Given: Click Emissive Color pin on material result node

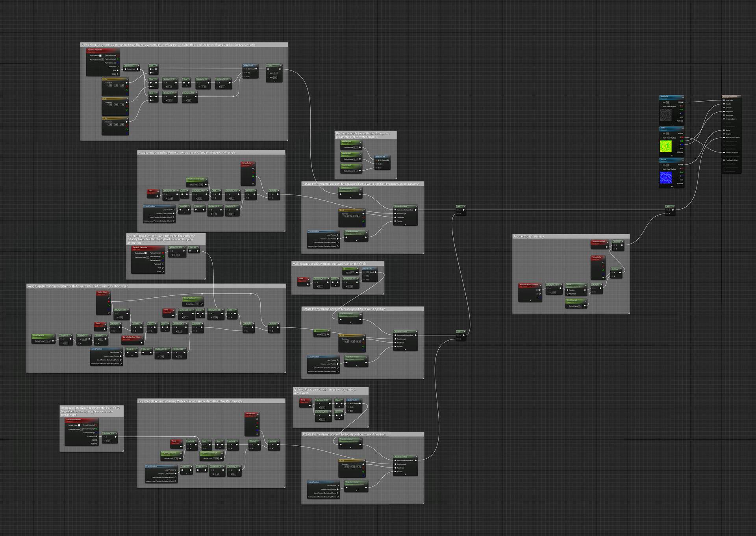Looking at the screenshot, I should (x=724, y=119).
